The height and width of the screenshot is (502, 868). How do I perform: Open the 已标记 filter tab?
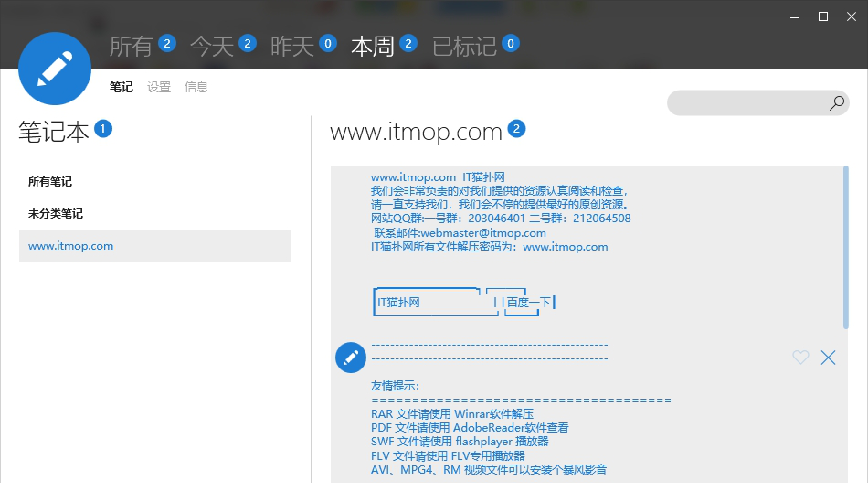(464, 46)
